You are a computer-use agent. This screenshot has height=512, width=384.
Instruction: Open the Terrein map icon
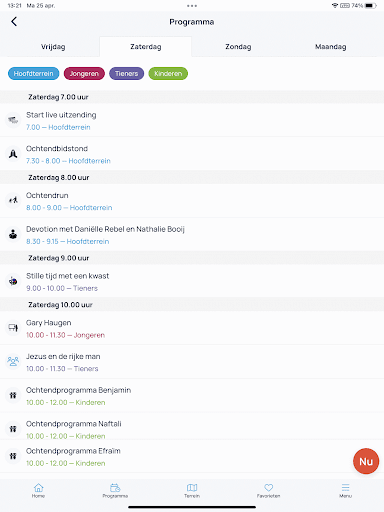pyautogui.click(x=192, y=488)
